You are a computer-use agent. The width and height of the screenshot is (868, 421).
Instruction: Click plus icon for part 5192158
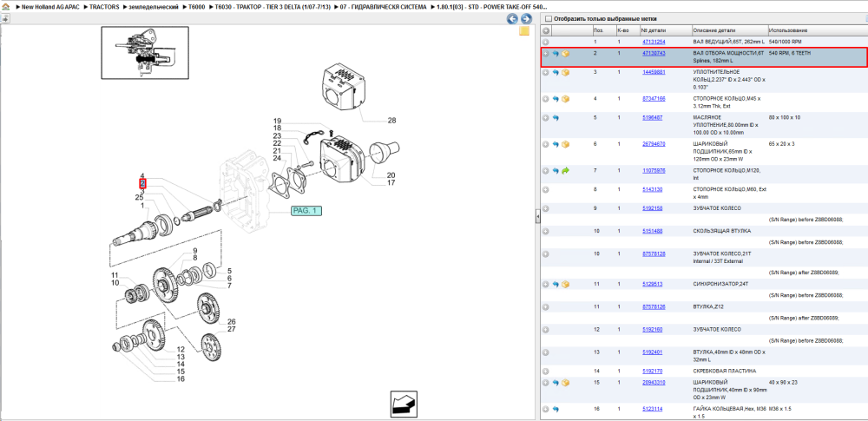pos(546,208)
